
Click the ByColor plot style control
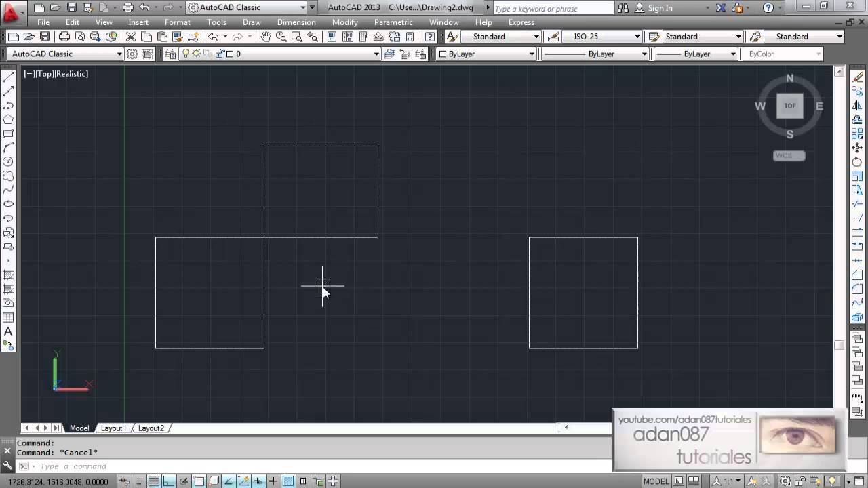[784, 54]
